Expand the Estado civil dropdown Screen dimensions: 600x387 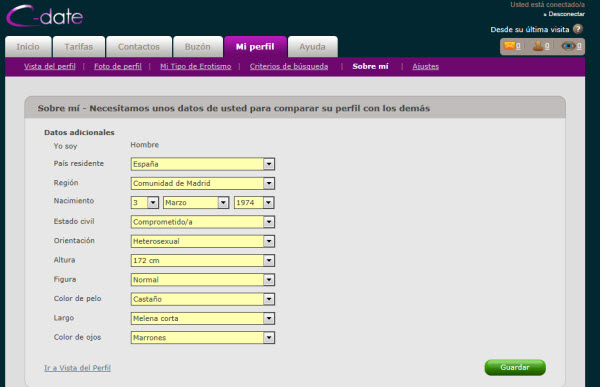[203, 222]
